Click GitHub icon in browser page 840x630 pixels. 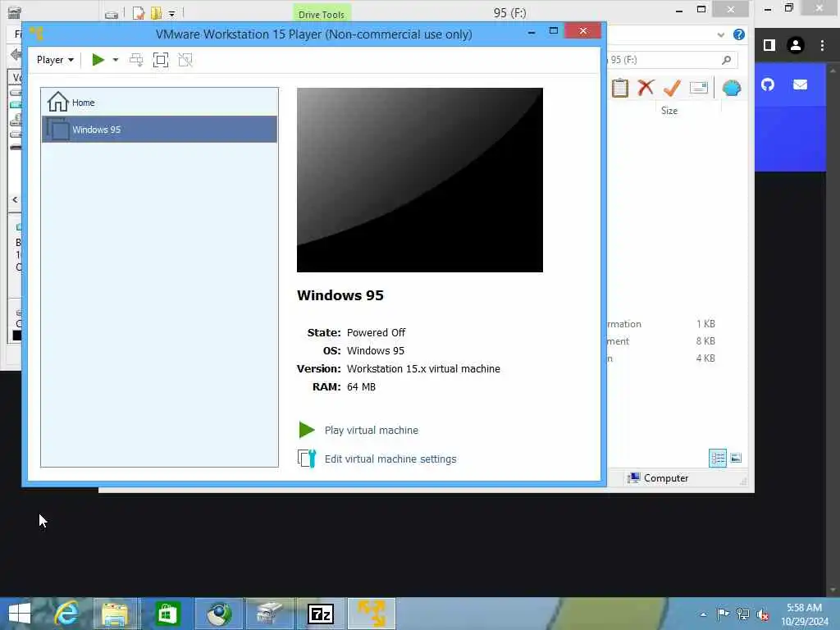tap(768, 84)
